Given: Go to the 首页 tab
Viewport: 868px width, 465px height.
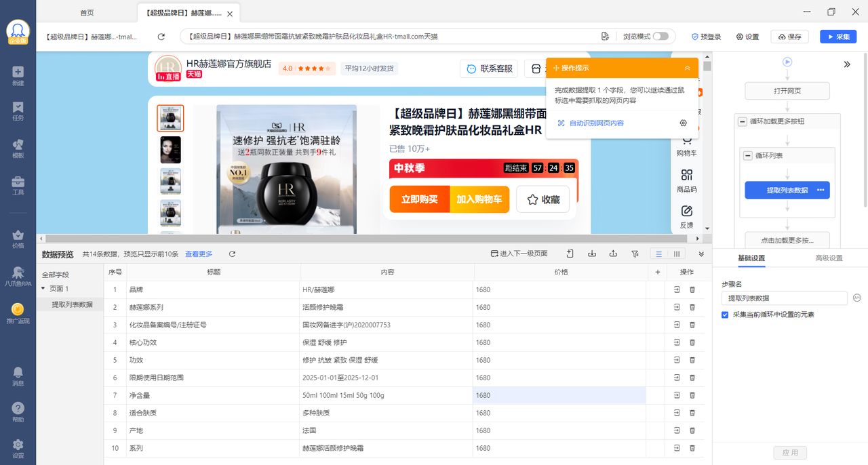Looking at the screenshot, I should coord(87,13).
